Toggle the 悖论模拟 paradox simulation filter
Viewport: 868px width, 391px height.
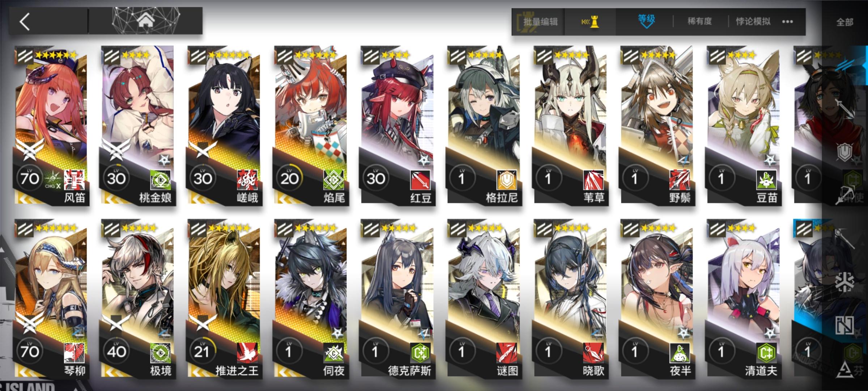click(x=753, y=21)
